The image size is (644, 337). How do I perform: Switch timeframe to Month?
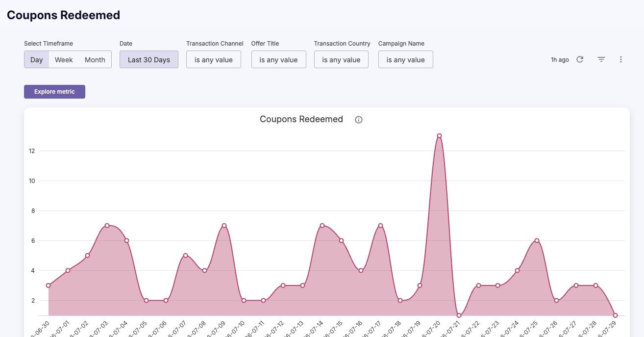[95, 60]
